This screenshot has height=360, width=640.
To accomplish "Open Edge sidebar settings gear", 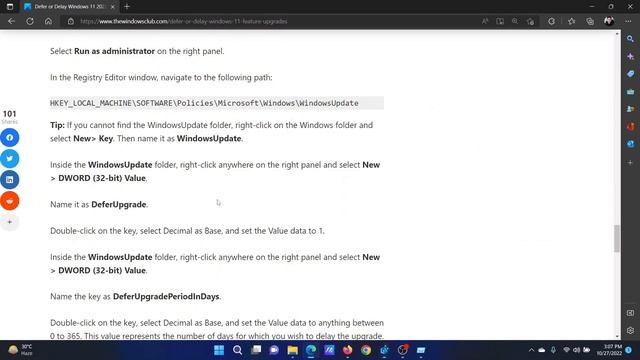I will click(630, 330).
